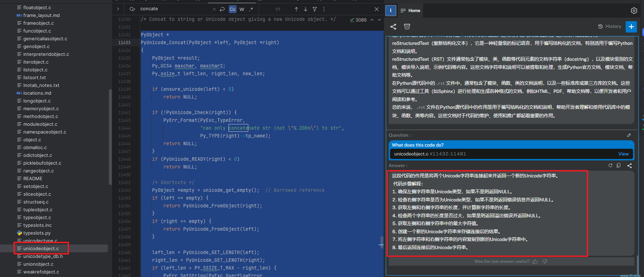Expand the replace field chevron in search bar

click(118, 9)
